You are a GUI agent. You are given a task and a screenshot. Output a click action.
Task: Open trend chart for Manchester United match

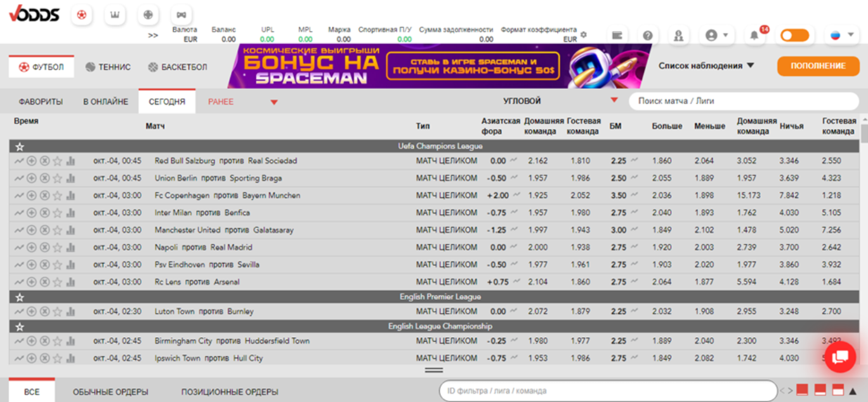[19, 230]
